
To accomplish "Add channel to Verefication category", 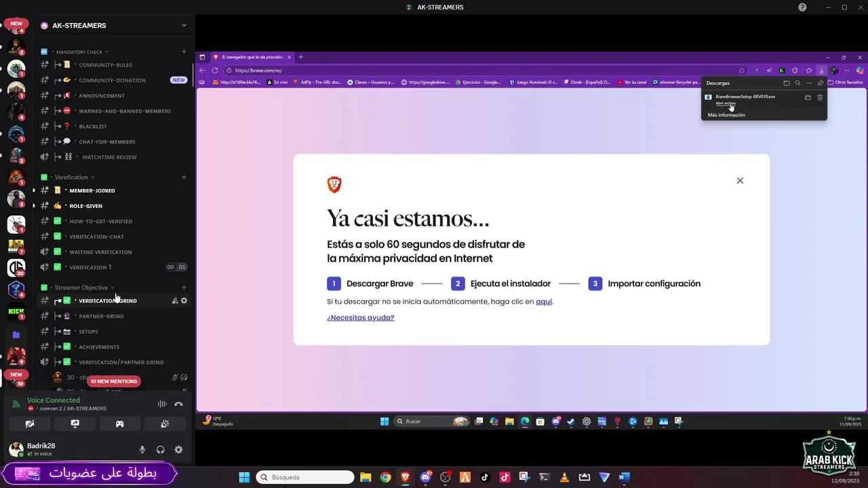I will [184, 177].
